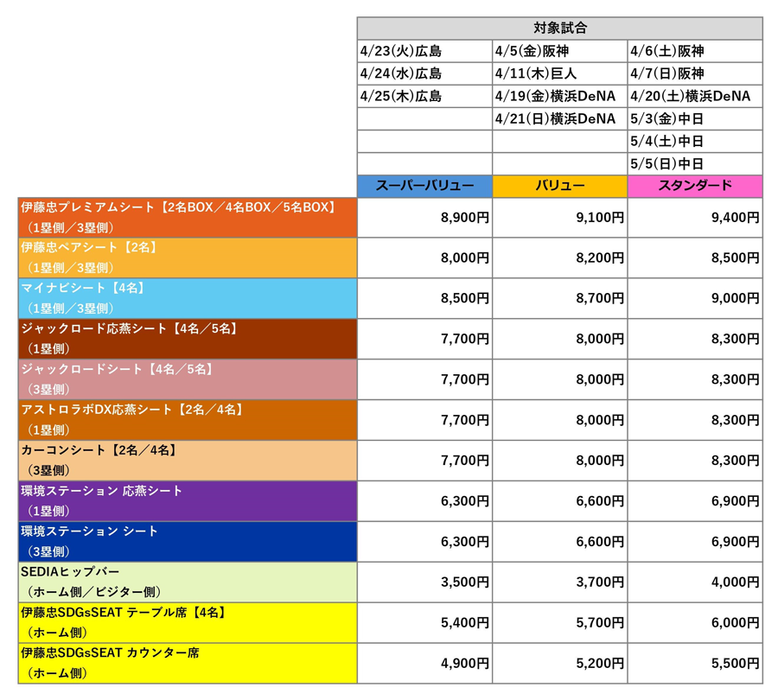Click the 9,400円 price cell
This screenshot has height=700, width=778.
pos(695,217)
